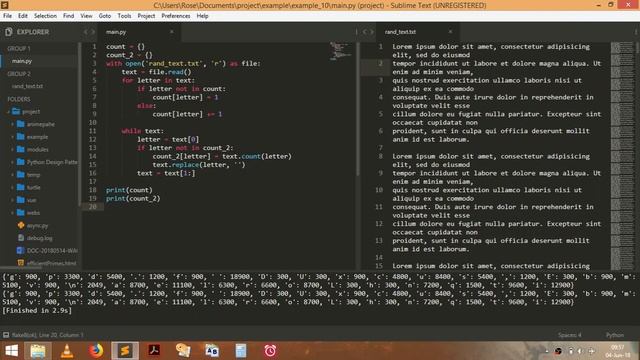Open the Help menu
This screenshot has height=360, width=640.
click(x=202, y=16)
